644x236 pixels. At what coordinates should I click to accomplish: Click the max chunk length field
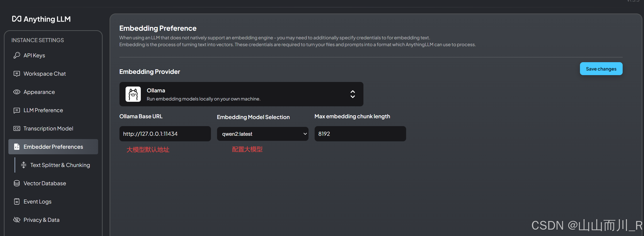360,134
